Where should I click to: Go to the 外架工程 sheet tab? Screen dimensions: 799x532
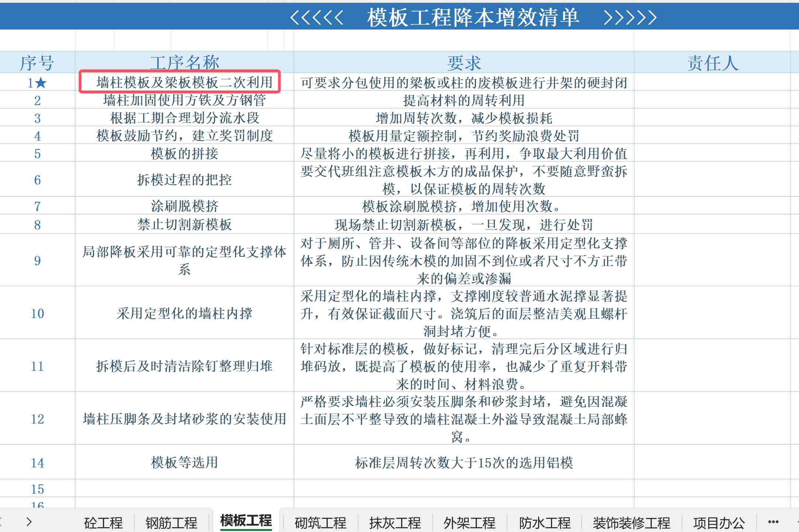click(x=469, y=523)
